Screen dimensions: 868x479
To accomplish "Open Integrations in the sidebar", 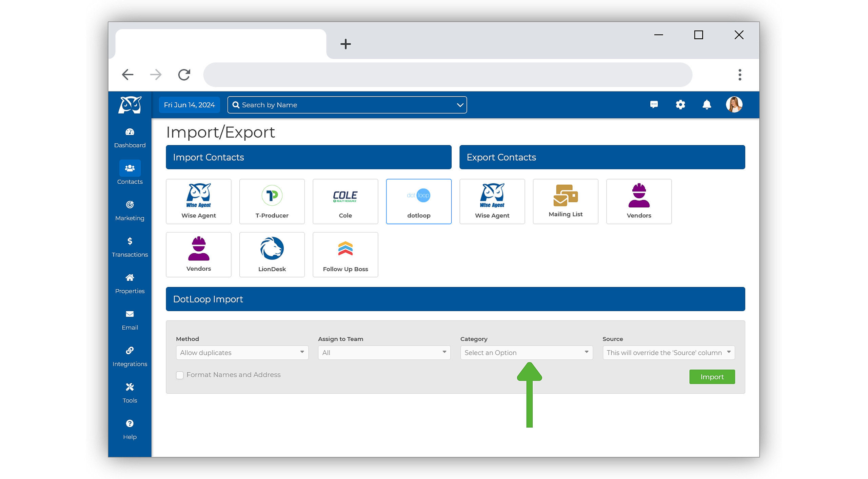I will point(130,357).
